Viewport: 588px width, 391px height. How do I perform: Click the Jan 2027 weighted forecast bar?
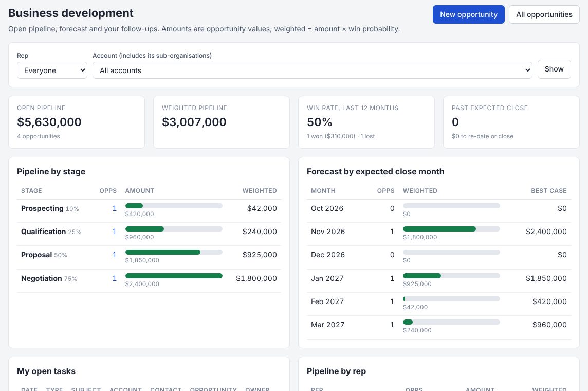[x=451, y=276]
